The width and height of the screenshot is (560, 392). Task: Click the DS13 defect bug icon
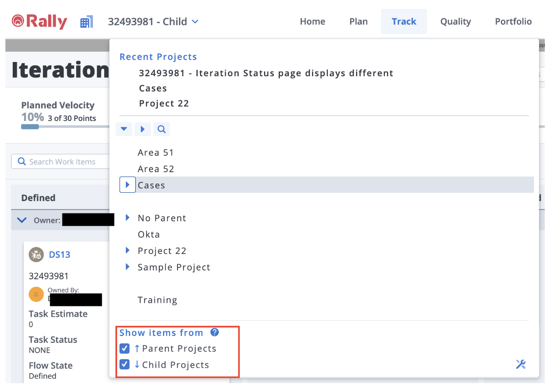[36, 254]
